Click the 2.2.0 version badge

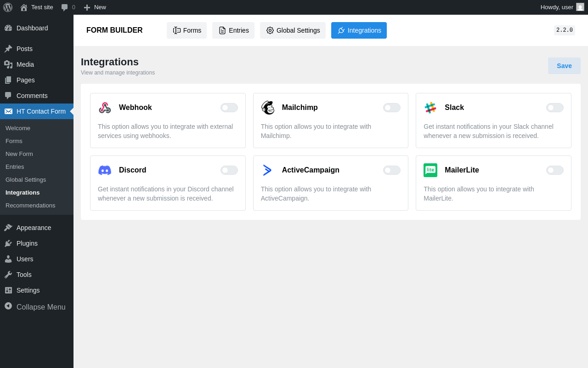tap(565, 30)
